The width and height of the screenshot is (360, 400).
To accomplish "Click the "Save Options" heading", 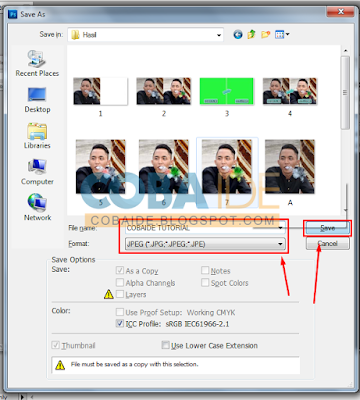I will click(73, 260).
